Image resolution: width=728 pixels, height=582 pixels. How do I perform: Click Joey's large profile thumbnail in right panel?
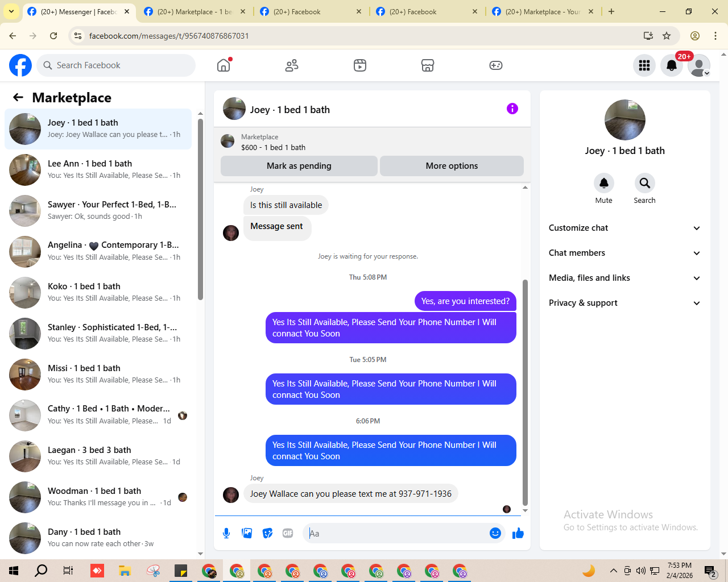(625, 120)
